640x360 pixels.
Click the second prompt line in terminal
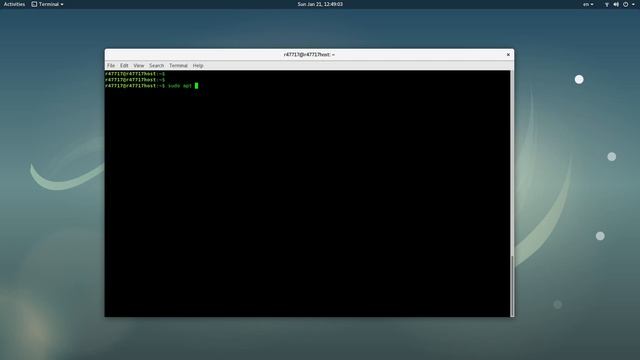coord(135,80)
